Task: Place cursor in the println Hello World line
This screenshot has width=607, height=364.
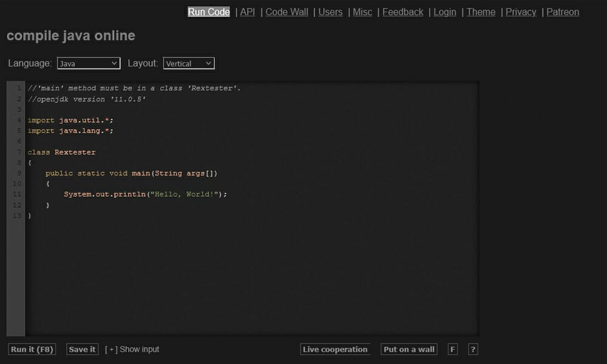Action: click(x=145, y=194)
